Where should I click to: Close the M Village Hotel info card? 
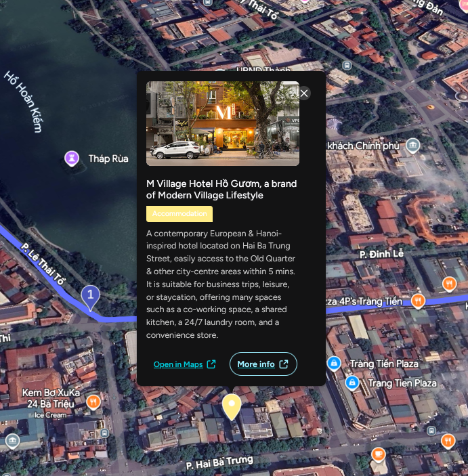coord(304,93)
